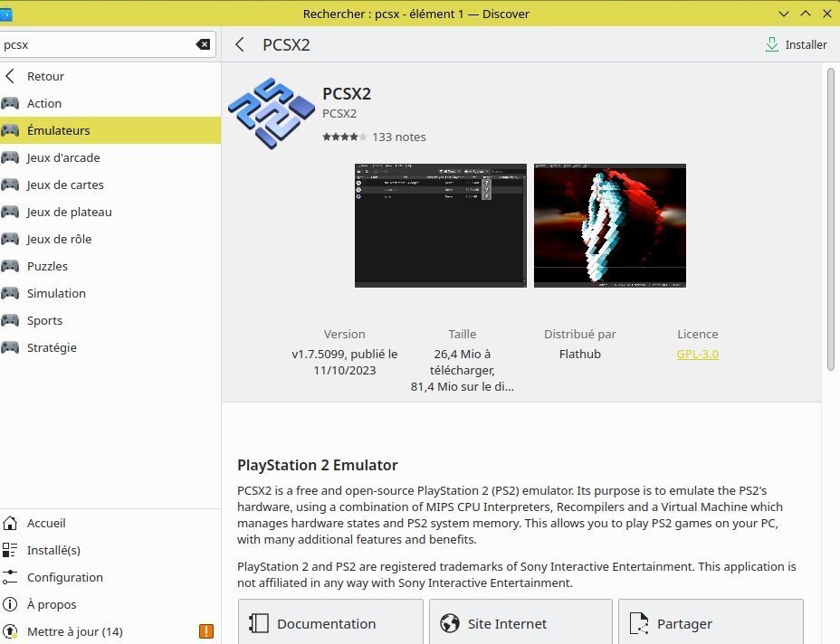Open the Jeux de cartes category

110,185
